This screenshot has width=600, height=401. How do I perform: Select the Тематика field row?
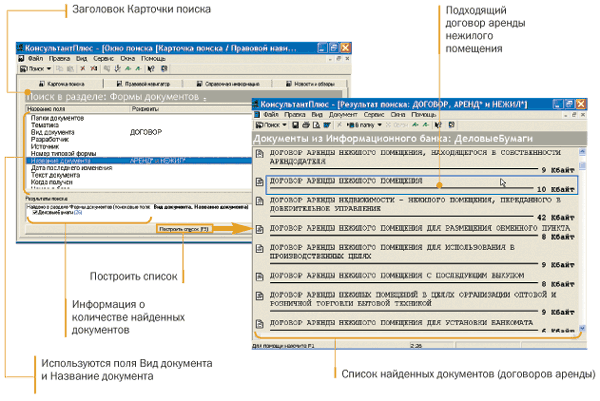[139, 125]
